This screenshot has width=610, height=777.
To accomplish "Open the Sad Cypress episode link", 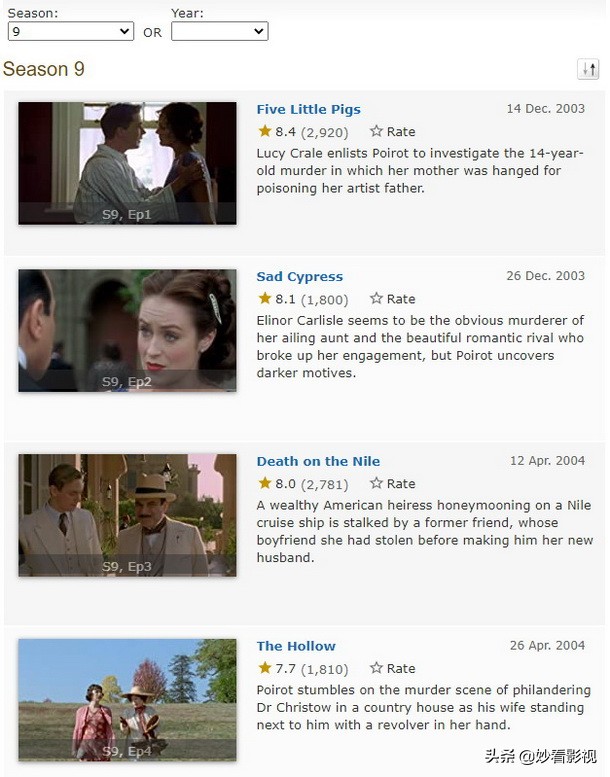I will tap(299, 277).
